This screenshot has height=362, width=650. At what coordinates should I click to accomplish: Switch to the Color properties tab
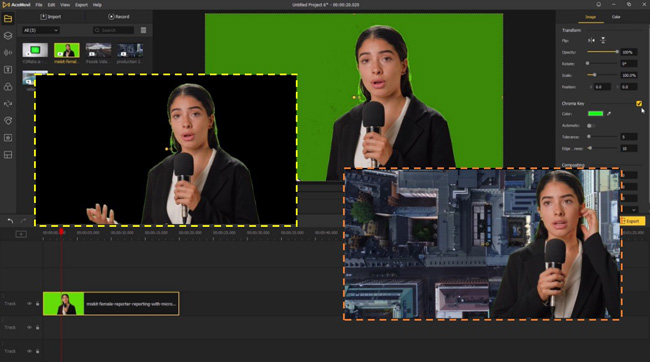[x=616, y=17]
